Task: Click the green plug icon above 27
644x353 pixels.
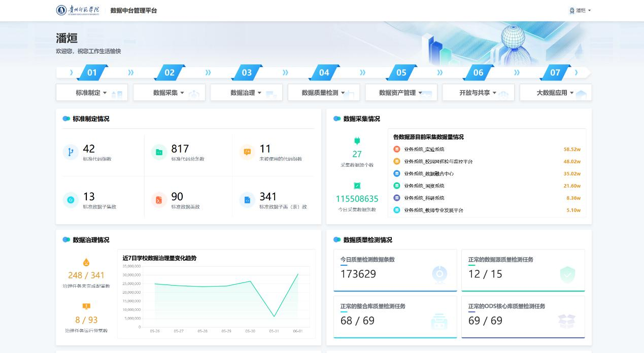Action: 357,141
